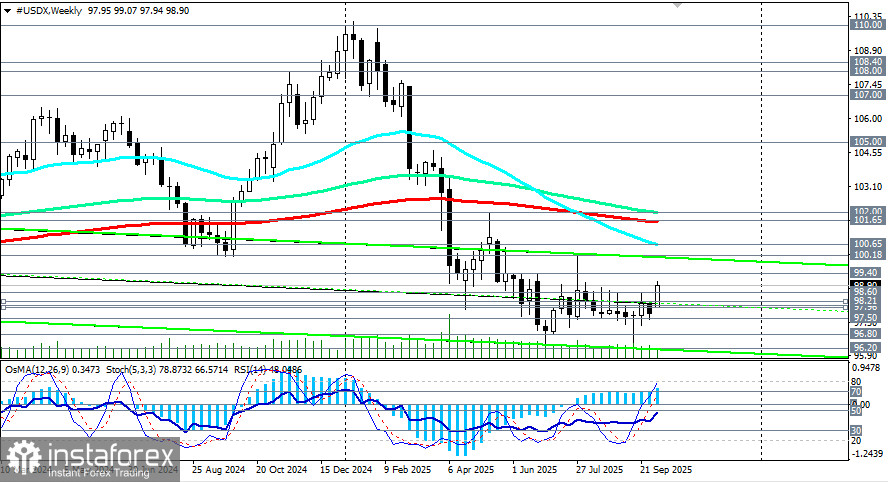Click the 9 Feb 2025 date label
888x482 pixels.
tap(407, 470)
